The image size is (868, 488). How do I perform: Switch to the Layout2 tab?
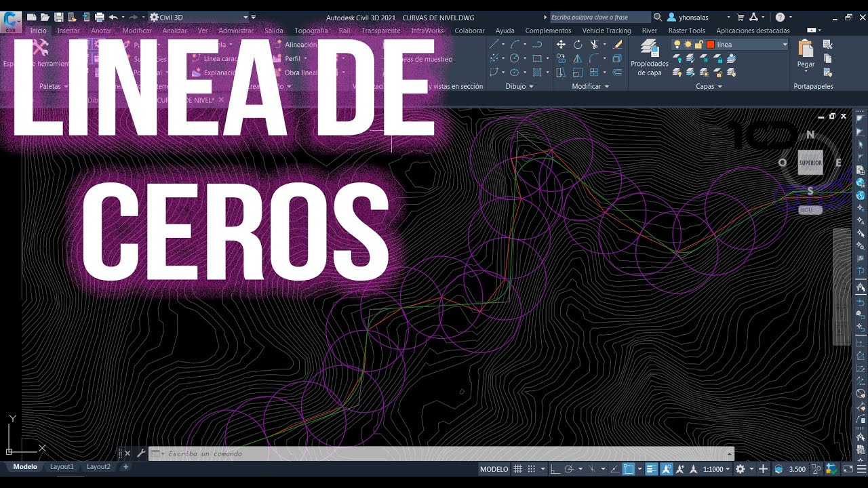(98, 467)
